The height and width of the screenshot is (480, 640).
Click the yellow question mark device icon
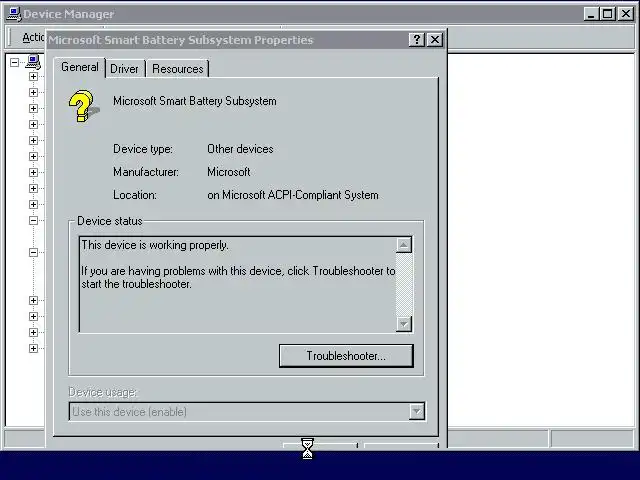click(84, 106)
